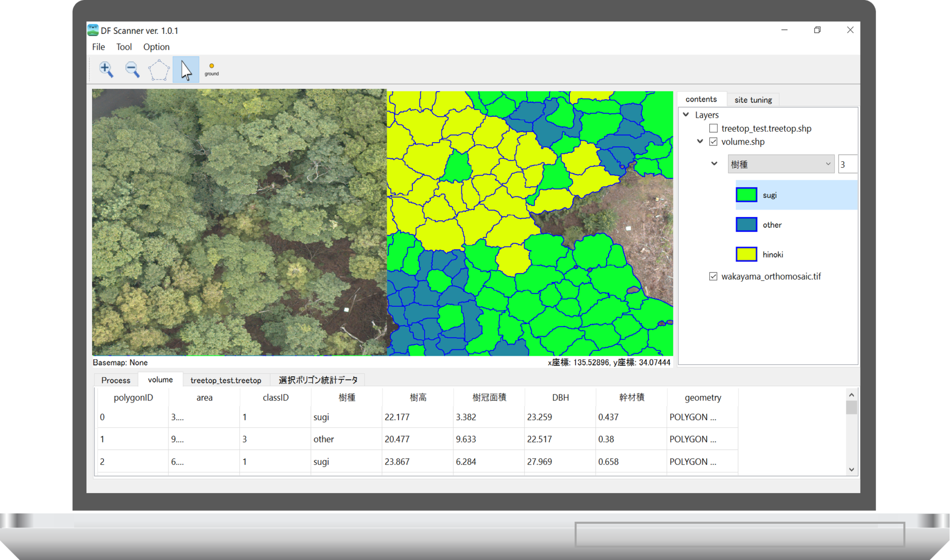
Task: Open the Tool menu
Action: pyautogui.click(x=124, y=46)
